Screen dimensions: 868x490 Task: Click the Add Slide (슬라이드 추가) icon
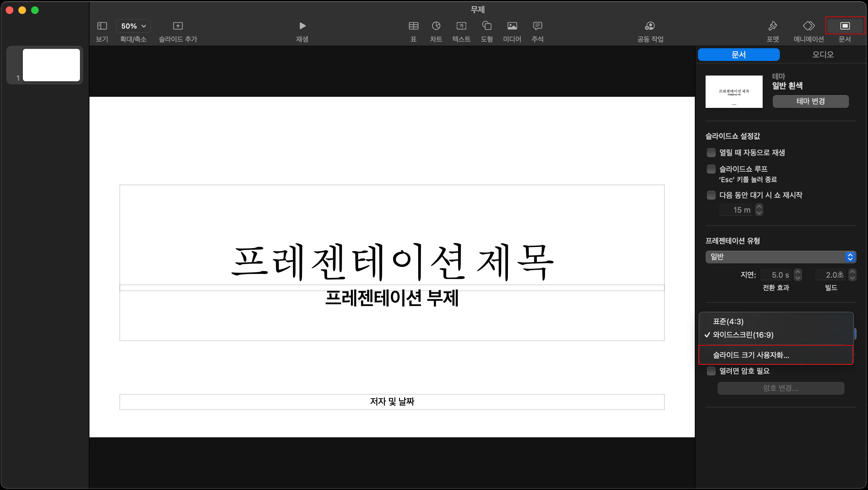pyautogui.click(x=178, y=26)
